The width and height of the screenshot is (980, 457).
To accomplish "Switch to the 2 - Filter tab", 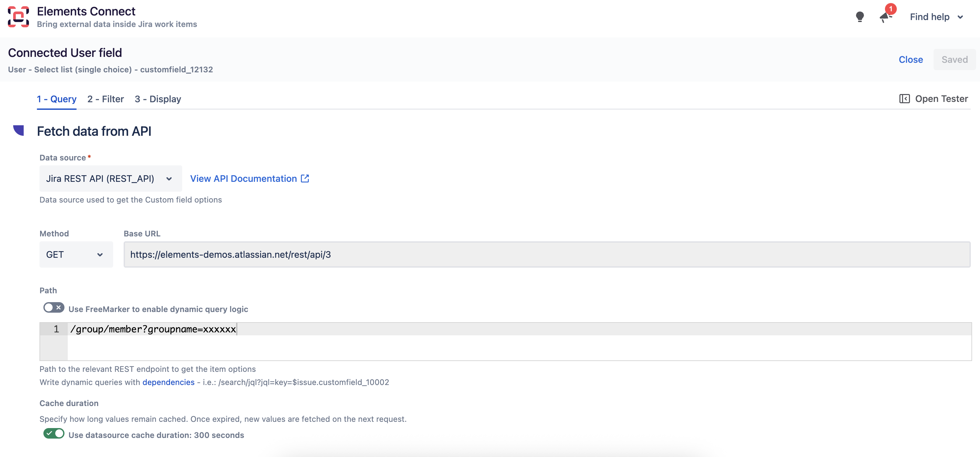I will pyautogui.click(x=105, y=99).
